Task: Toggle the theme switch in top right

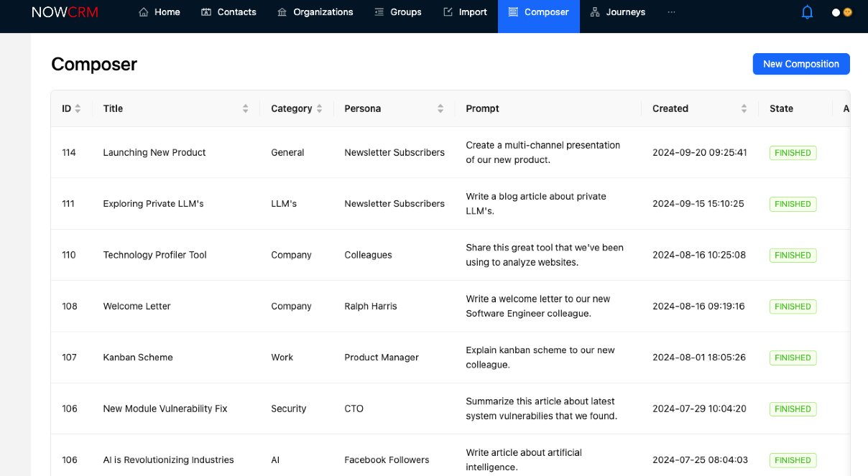Action: pos(842,12)
